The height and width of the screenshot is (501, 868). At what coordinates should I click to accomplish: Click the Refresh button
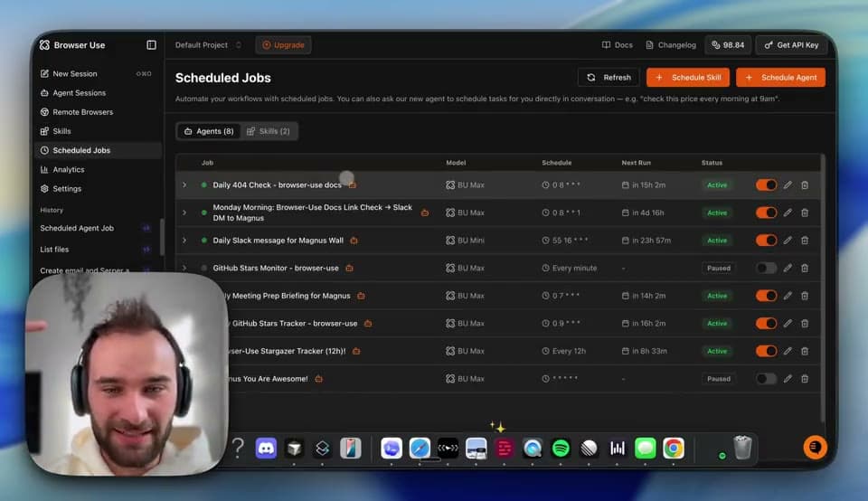coord(609,78)
